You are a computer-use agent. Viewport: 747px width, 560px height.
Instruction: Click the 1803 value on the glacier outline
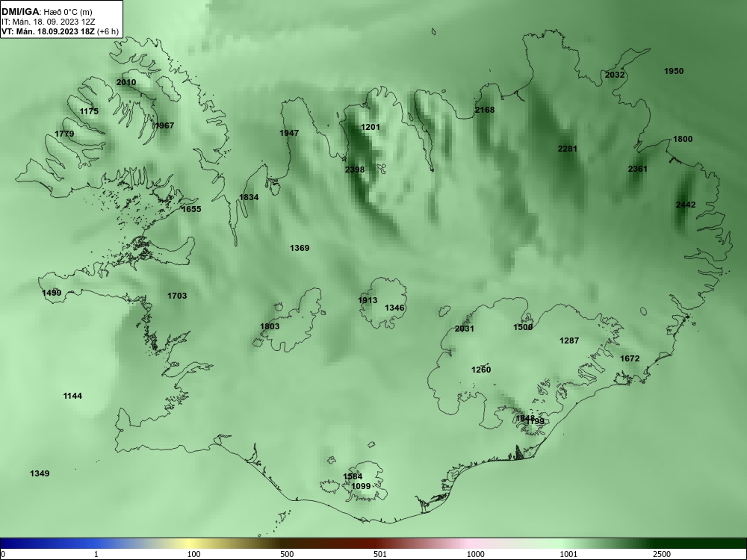coord(270,327)
